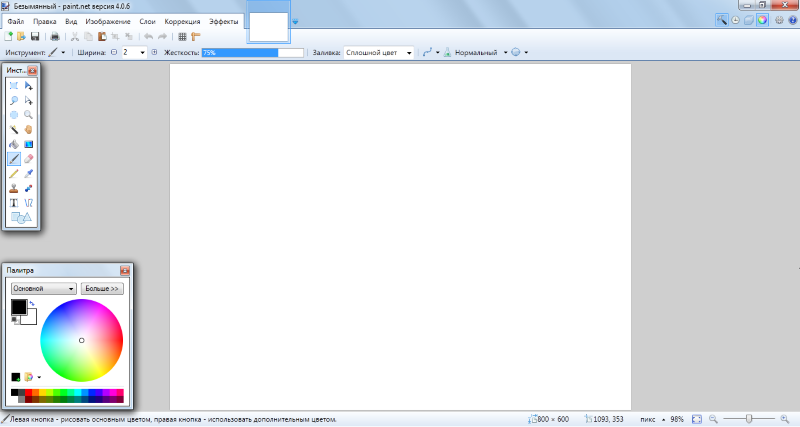Toggle the Tools window visibility button
This screenshot has width=800, height=427.
[722, 20]
